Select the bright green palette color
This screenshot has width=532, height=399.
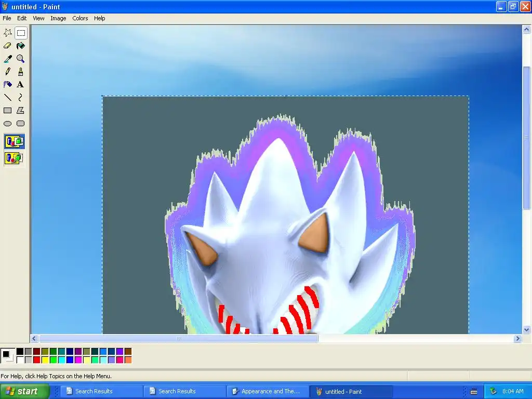point(54,360)
